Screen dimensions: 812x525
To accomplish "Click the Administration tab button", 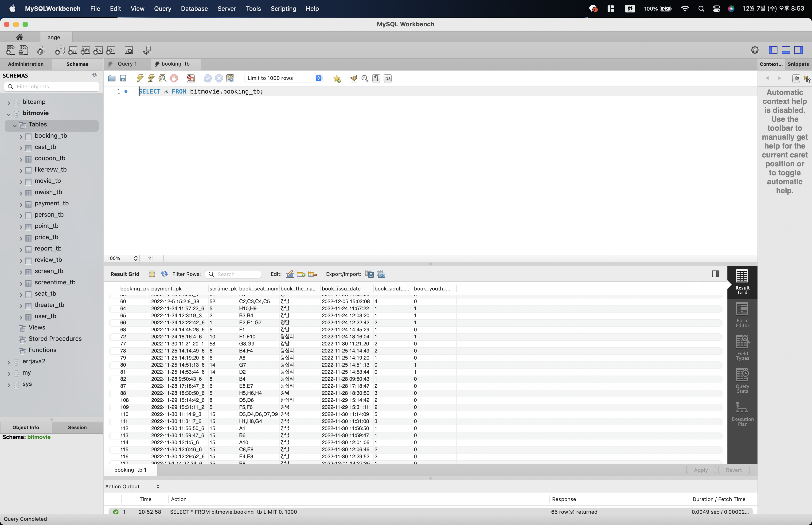I will click(26, 64).
